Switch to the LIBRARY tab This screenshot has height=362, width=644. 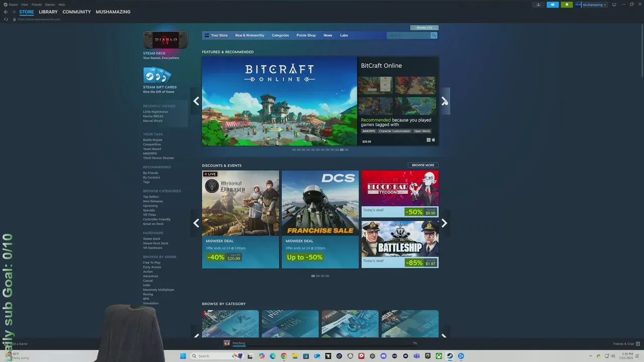(48, 12)
